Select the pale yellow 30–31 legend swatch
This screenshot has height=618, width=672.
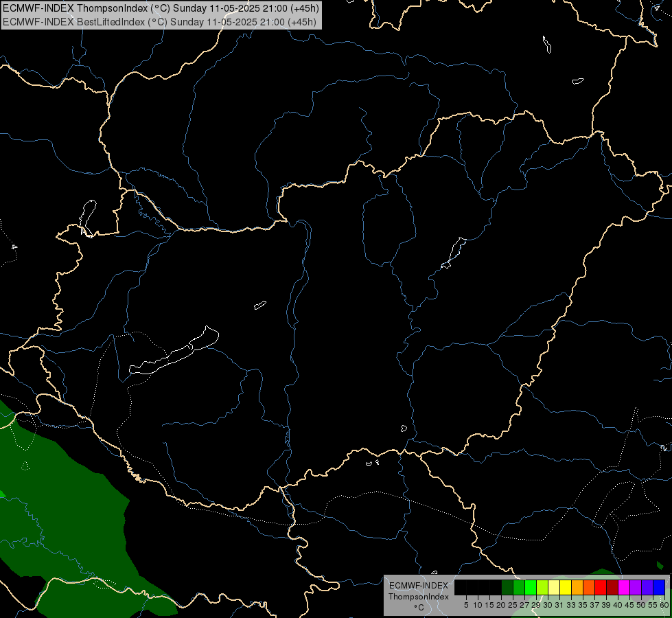click(554, 587)
